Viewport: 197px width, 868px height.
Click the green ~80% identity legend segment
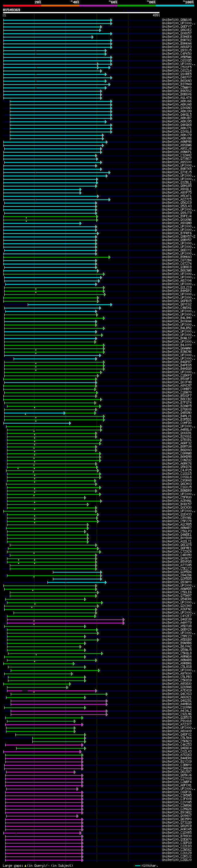click(x=137, y=6)
